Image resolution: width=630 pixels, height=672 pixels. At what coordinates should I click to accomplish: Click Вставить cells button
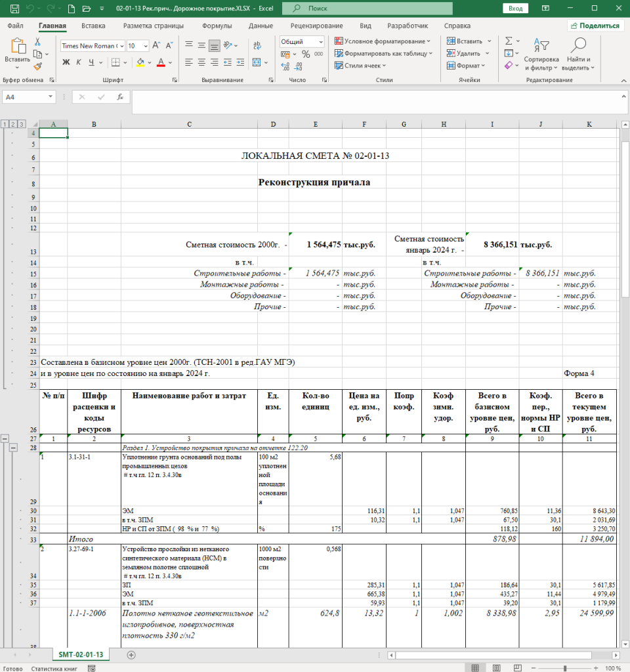(465, 41)
